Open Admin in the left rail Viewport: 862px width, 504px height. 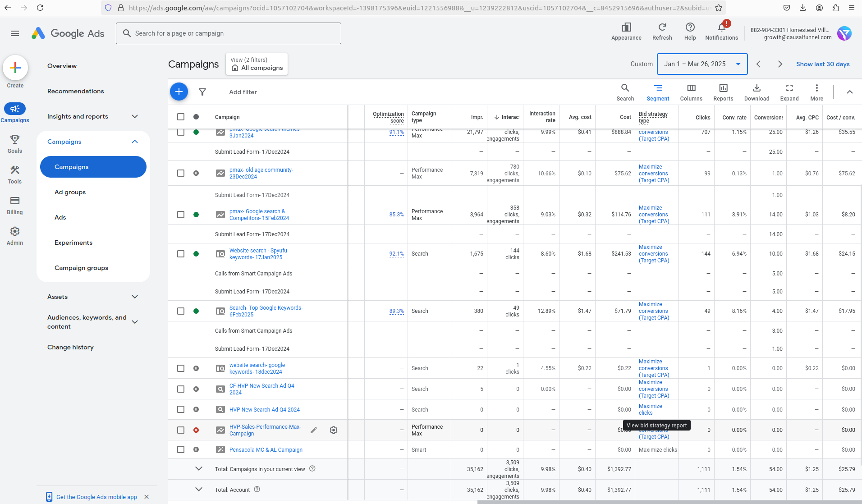point(15,236)
